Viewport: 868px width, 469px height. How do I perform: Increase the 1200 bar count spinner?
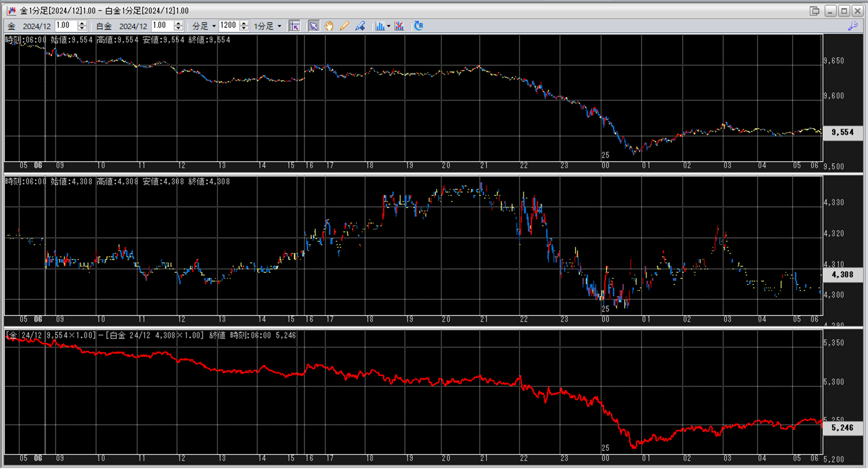pyautogui.click(x=244, y=23)
